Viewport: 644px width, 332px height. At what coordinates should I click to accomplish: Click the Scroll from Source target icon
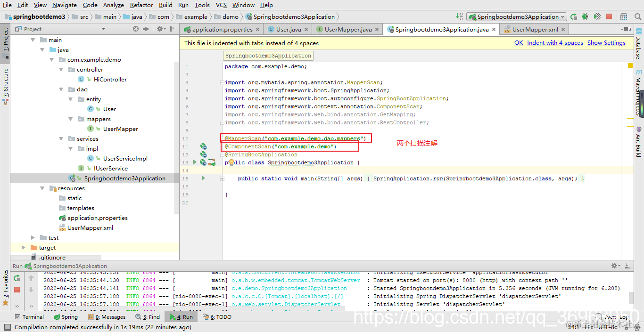coord(136,29)
